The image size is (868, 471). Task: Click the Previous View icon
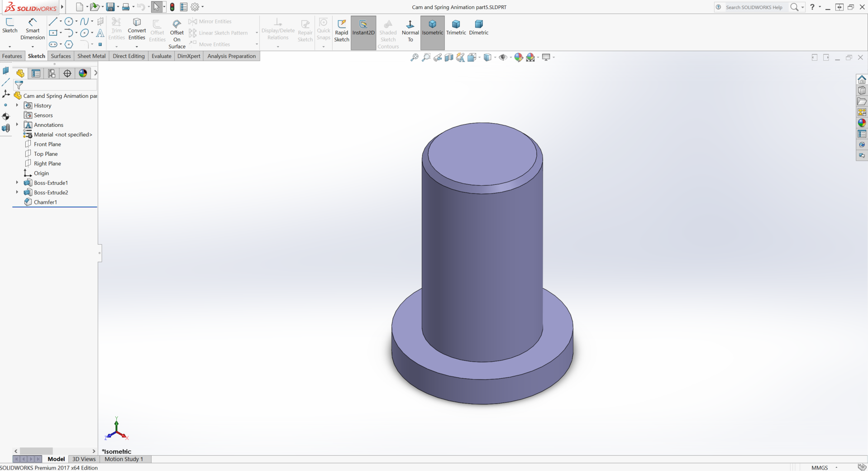coord(438,58)
